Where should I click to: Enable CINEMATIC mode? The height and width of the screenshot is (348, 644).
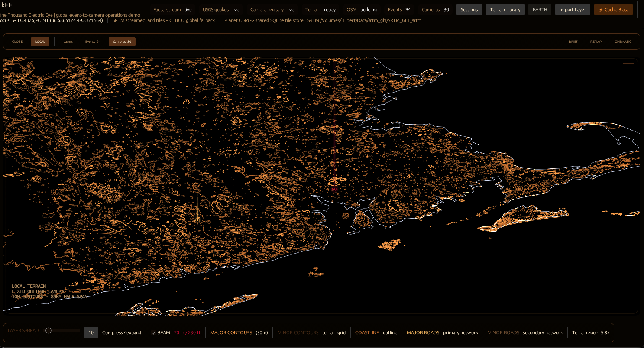(x=623, y=42)
